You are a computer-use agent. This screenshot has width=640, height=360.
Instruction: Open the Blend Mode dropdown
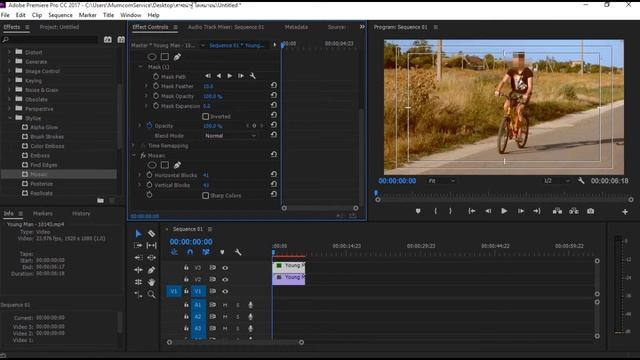tap(231, 136)
